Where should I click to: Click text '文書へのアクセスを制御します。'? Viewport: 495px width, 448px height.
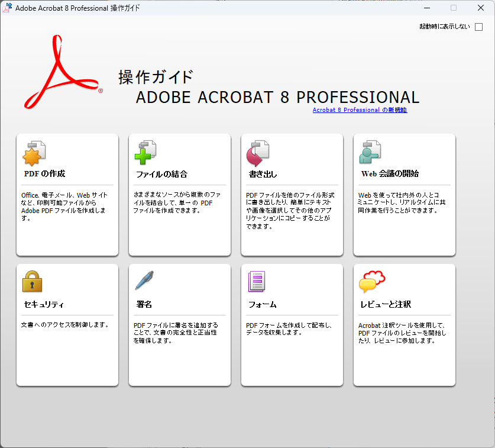[65, 325]
